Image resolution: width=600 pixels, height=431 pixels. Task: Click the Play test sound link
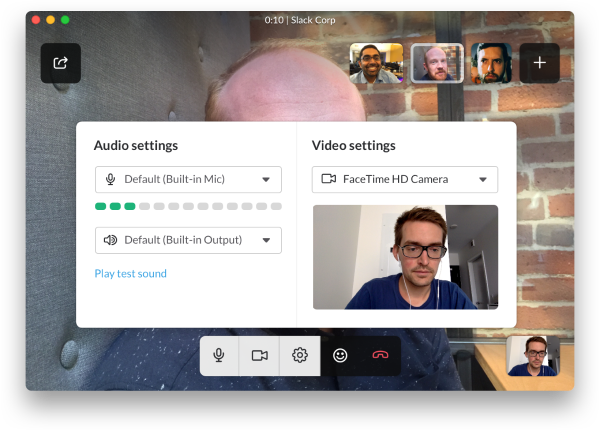click(130, 274)
